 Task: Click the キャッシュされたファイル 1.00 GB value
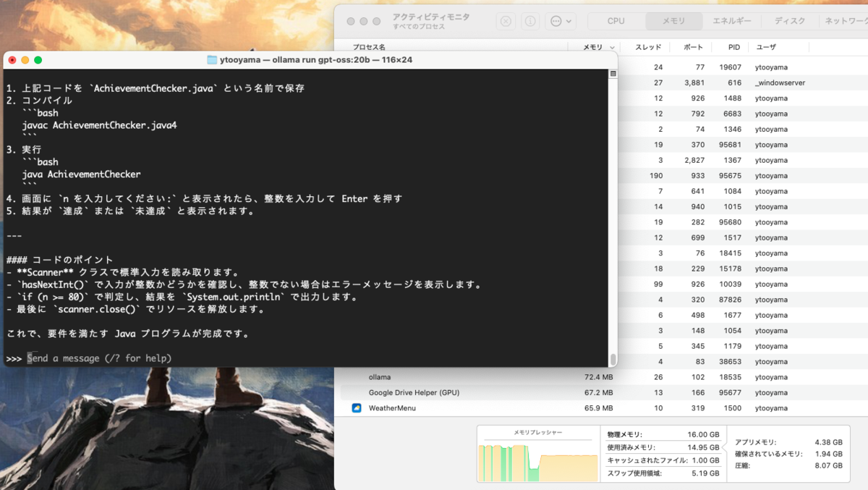click(x=705, y=460)
